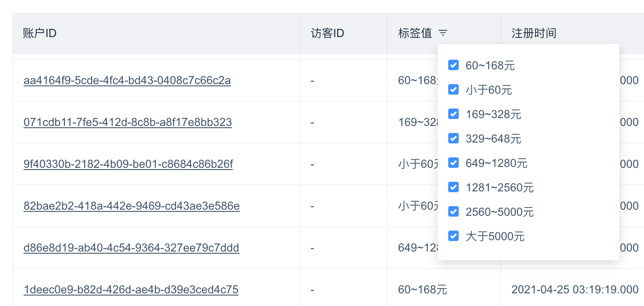The height and width of the screenshot is (306, 644).
Task: Uncheck the 大于5000元 checkbox
Action: pos(453,236)
